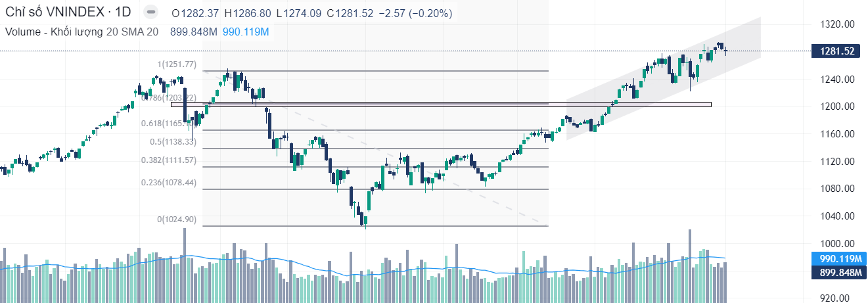Select the horizontal rectangle drawing near 1200
The height and width of the screenshot is (303, 868).
click(x=441, y=104)
